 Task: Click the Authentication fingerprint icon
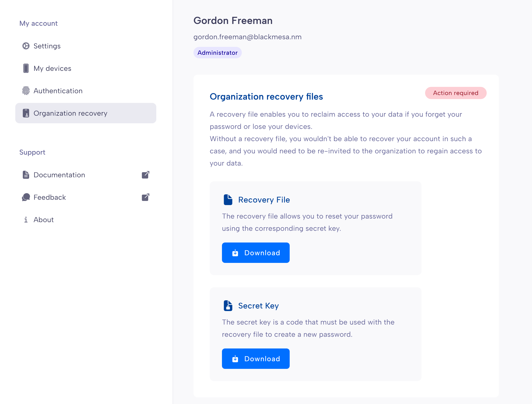click(26, 91)
